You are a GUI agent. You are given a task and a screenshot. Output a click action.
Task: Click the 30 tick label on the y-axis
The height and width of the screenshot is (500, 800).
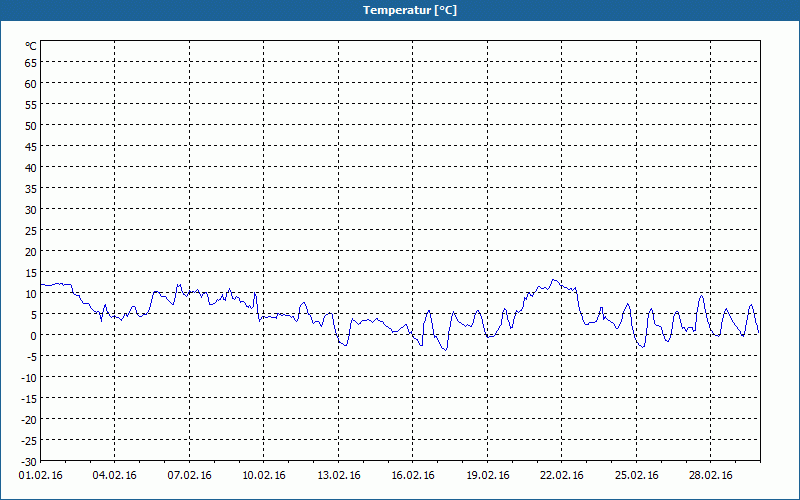point(30,210)
